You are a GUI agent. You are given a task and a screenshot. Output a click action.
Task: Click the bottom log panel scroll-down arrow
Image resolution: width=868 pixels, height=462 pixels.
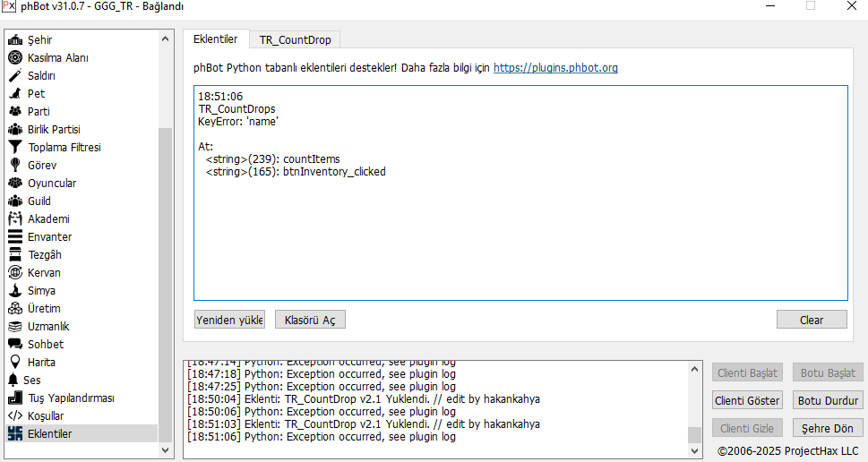[695, 451]
